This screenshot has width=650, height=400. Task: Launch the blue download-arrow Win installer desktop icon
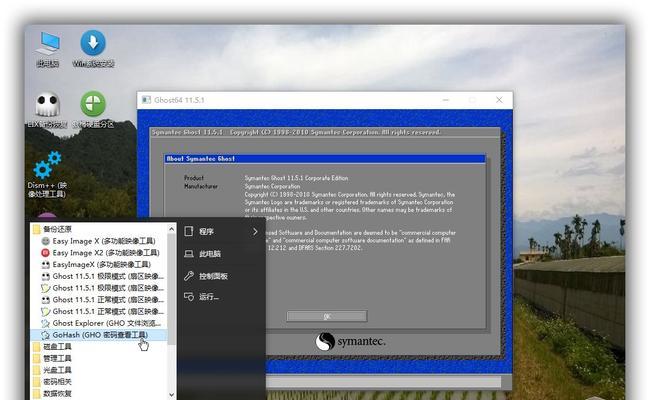click(93, 49)
